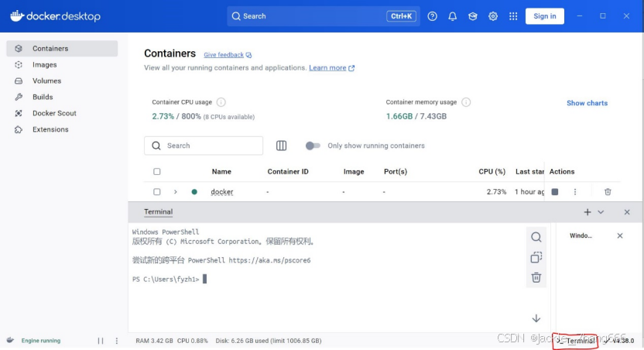Open the terminal session dropdown chevron

click(x=601, y=212)
